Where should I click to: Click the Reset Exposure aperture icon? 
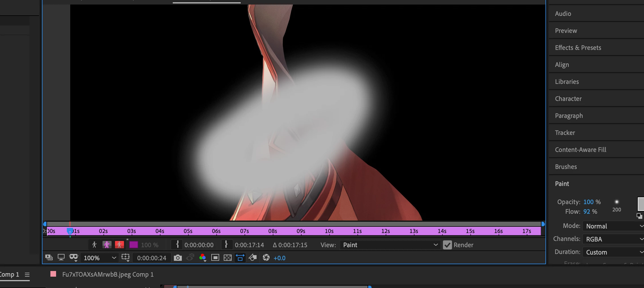pos(266,257)
